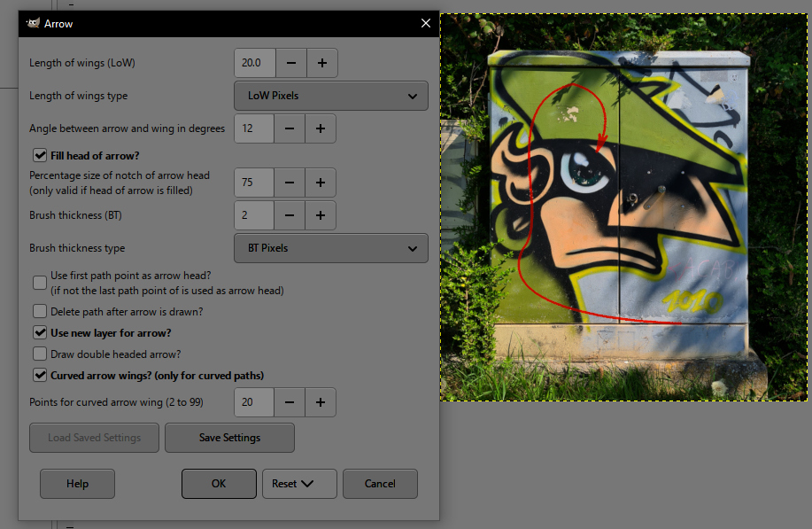
Task: Increase angle between arrow and wing
Action: coord(321,128)
